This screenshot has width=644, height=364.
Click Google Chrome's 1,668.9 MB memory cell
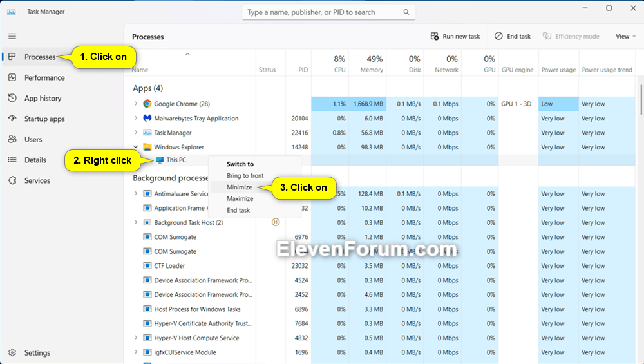click(367, 104)
